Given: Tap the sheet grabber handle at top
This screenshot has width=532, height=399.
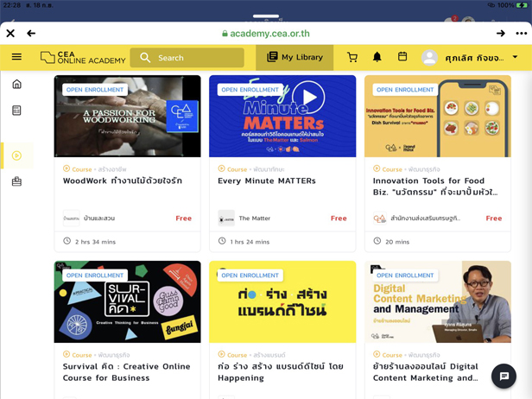Looking at the screenshot, I should click(266, 16).
